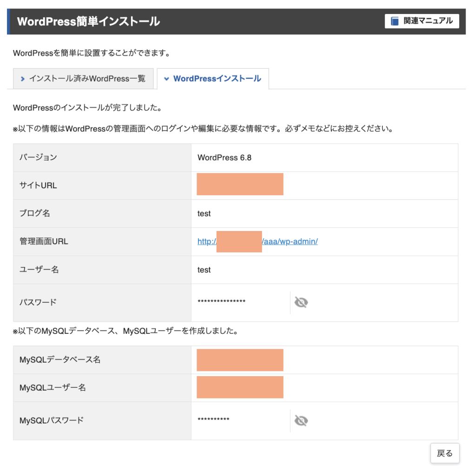The image size is (474, 476).
Task: Switch to インストール済みWordPress一覧 tab
Action: click(x=83, y=79)
